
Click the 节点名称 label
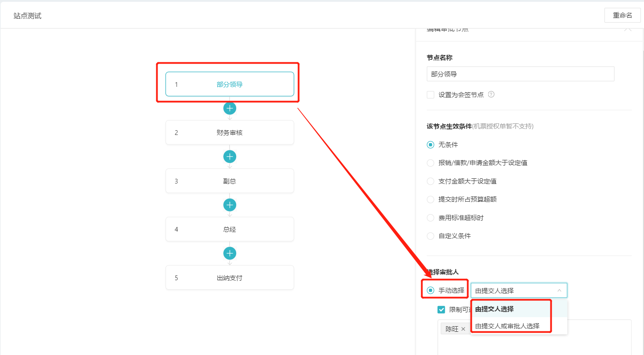[x=440, y=58]
